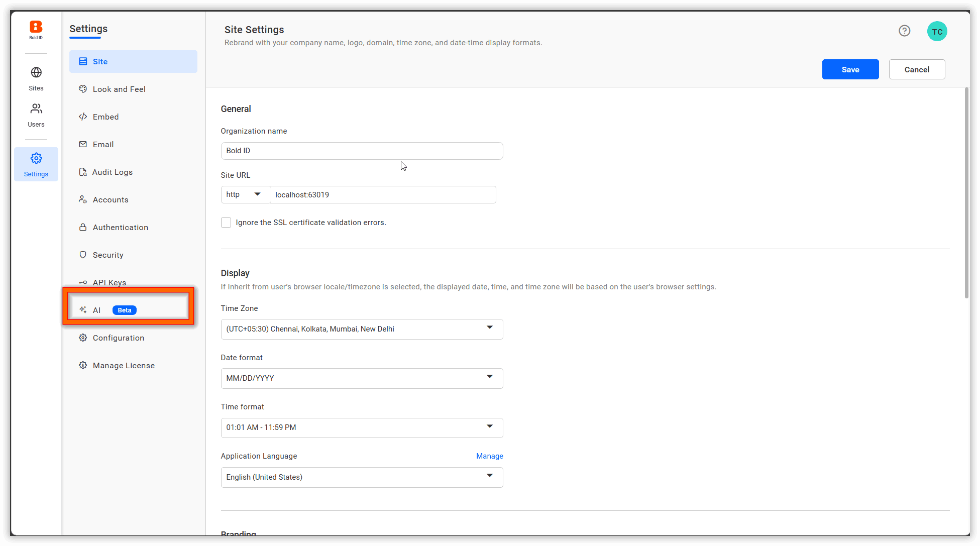Click the Bold ID logo icon

(x=36, y=27)
